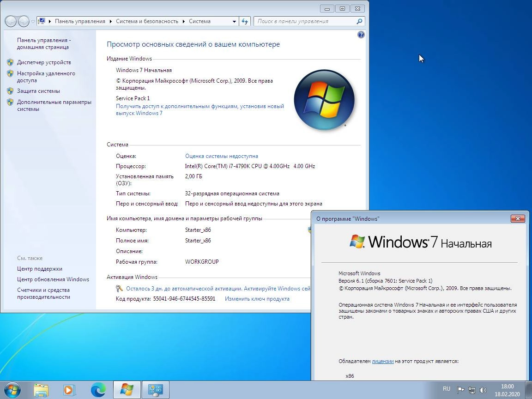Open Windows Explorer from taskbar

[41, 390]
